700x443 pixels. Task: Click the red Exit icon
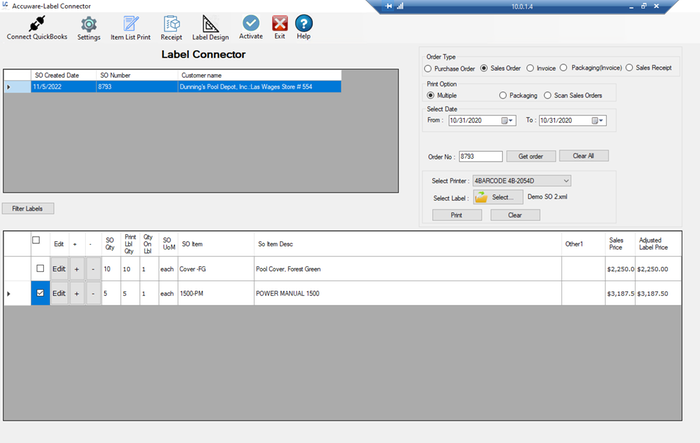[x=280, y=23]
